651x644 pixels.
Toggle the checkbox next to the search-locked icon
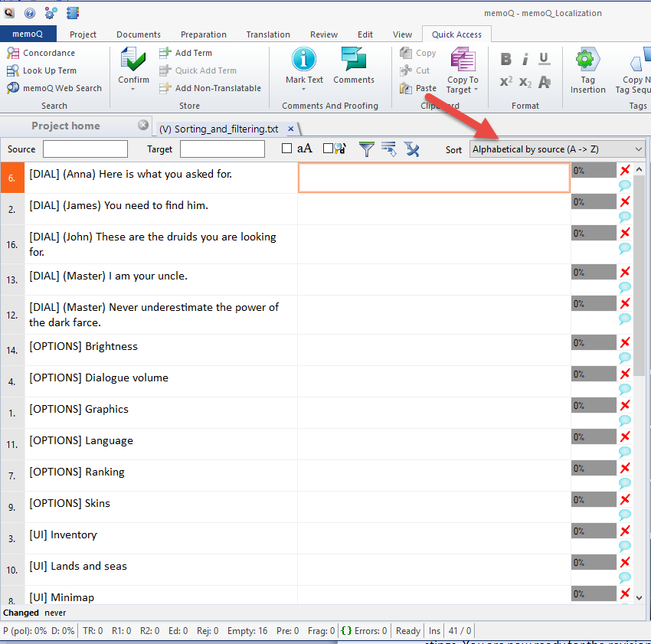pos(328,149)
